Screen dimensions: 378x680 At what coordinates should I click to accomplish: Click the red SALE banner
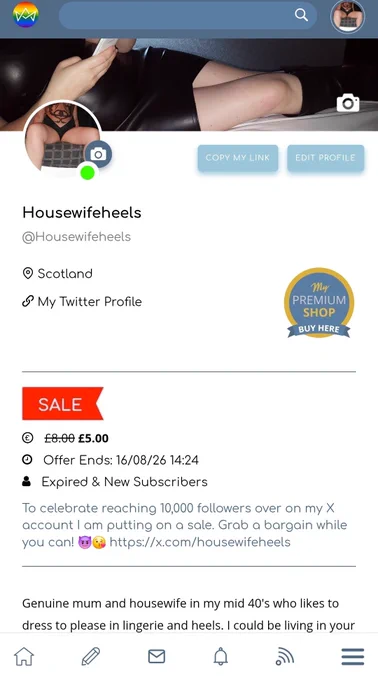coord(63,404)
